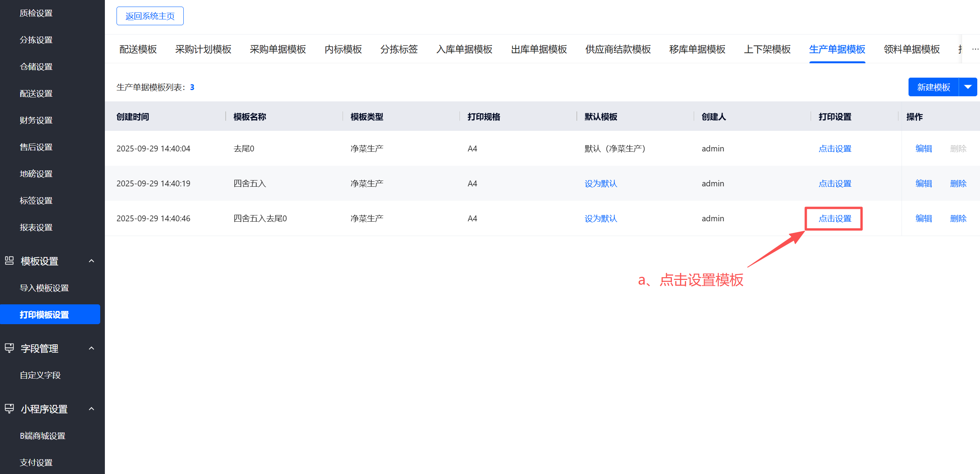Click the 小程序设置 sidebar section icon
Image resolution: width=980 pixels, height=474 pixels.
pos(9,408)
